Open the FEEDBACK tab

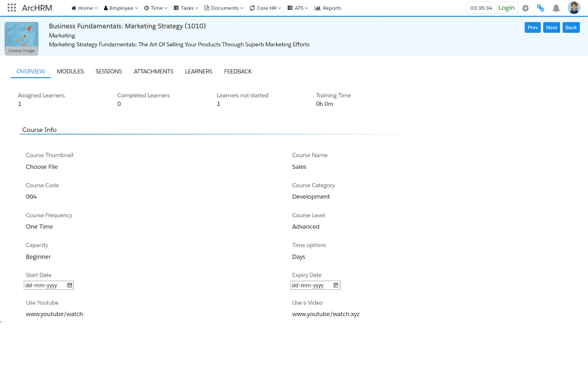pyautogui.click(x=238, y=71)
